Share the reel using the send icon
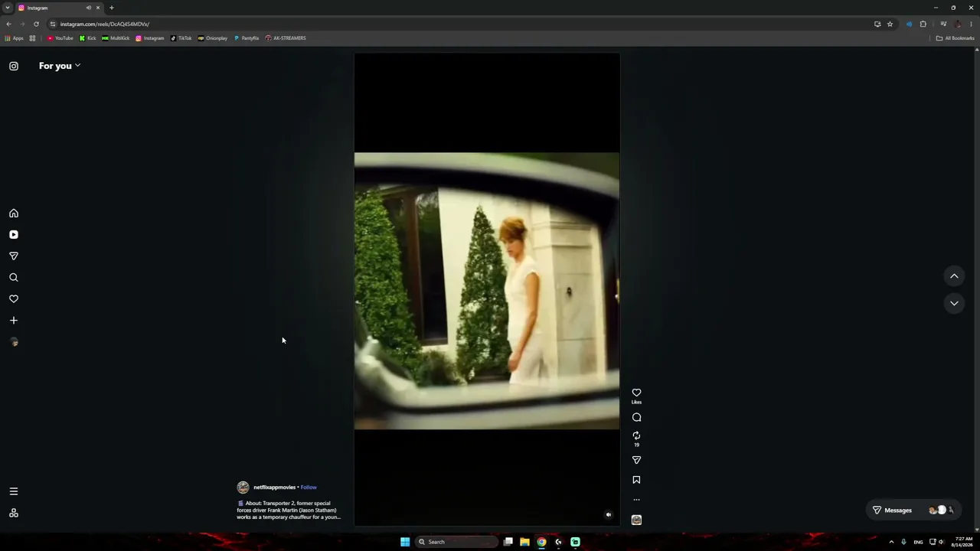The width and height of the screenshot is (980, 551). [x=636, y=460]
